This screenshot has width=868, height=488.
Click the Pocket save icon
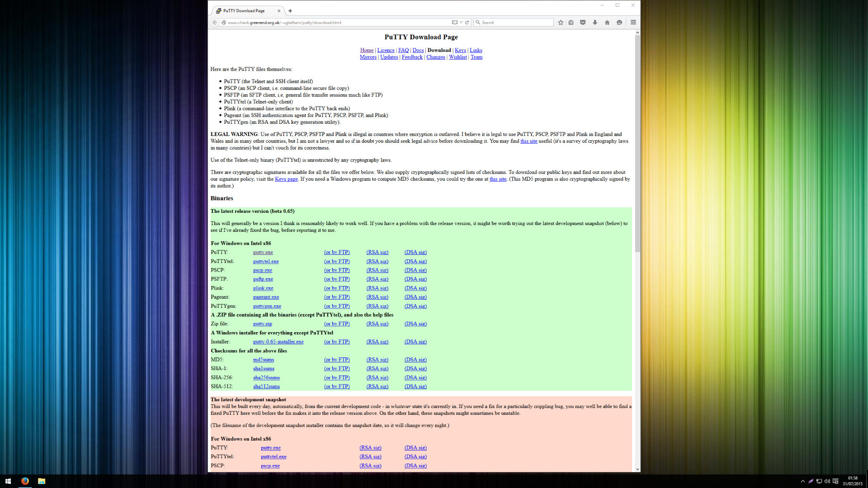(583, 22)
